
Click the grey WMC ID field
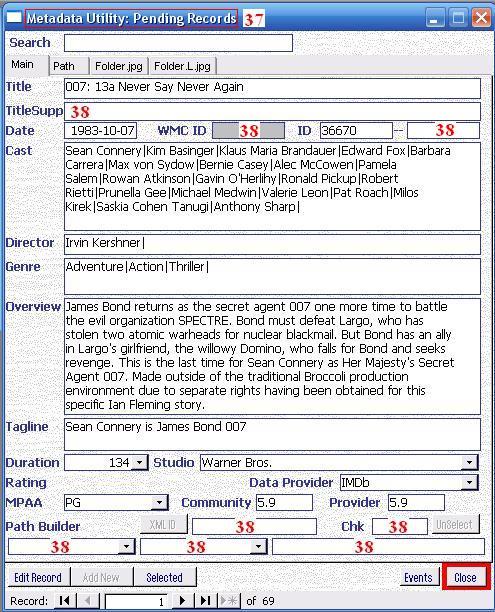click(248, 130)
